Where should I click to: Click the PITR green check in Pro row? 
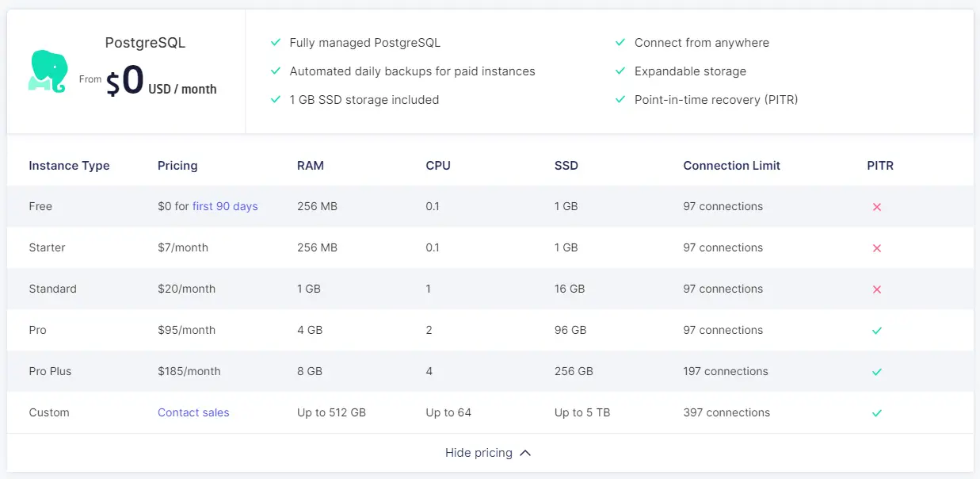pyautogui.click(x=876, y=331)
